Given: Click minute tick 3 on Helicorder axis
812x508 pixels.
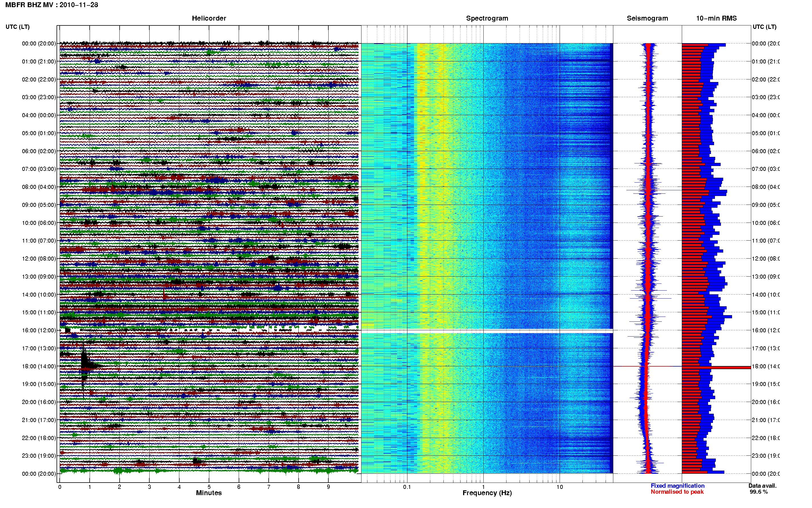Looking at the screenshot, I should coord(149,487).
